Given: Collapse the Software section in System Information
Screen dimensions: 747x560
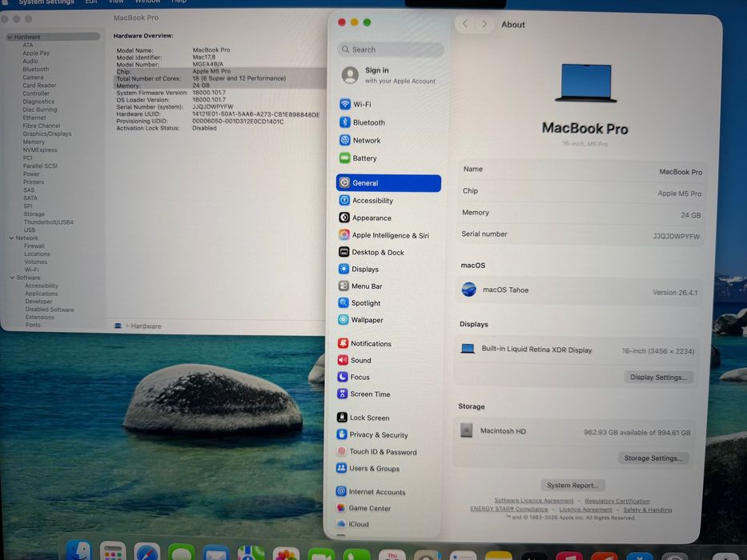Looking at the screenshot, I should (x=12, y=278).
